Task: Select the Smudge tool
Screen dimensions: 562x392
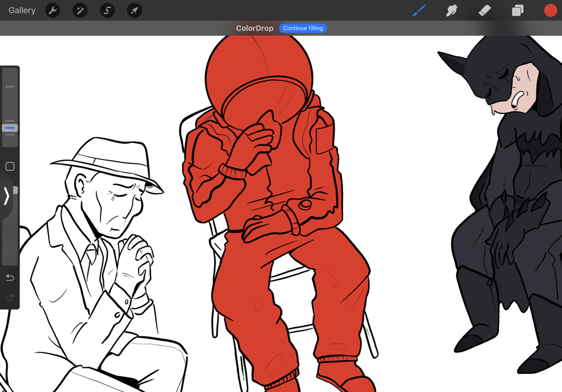Action: pyautogui.click(x=452, y=10)
